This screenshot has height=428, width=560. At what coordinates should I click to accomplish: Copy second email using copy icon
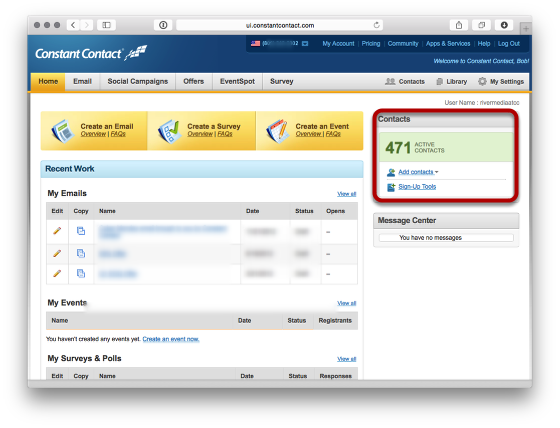coord(81,254)
